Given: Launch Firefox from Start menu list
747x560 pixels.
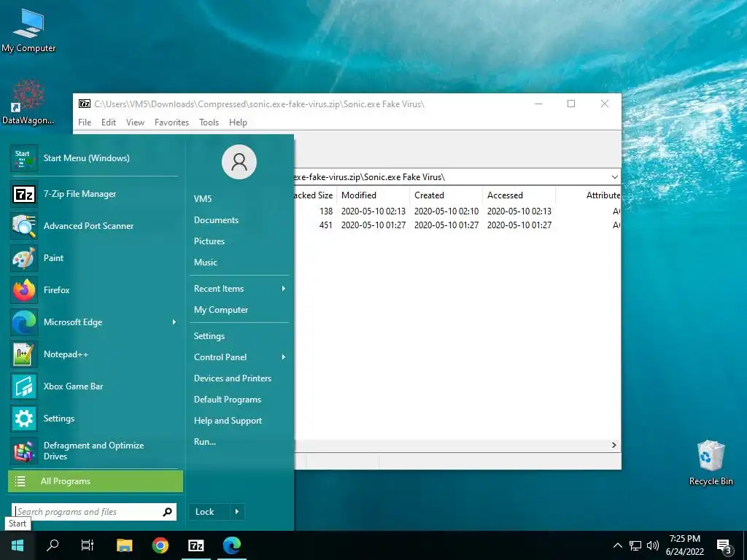Looking at the screenshot, I should click(94, 290).
